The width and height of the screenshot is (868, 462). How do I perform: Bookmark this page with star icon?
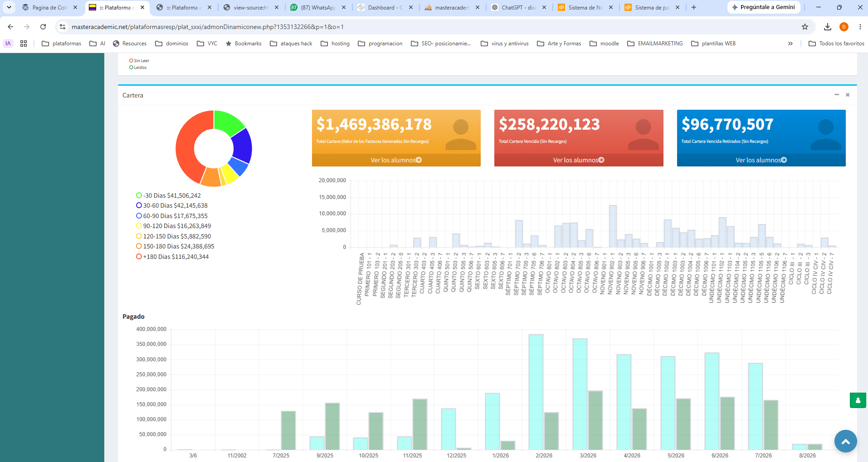coord(805,27)
